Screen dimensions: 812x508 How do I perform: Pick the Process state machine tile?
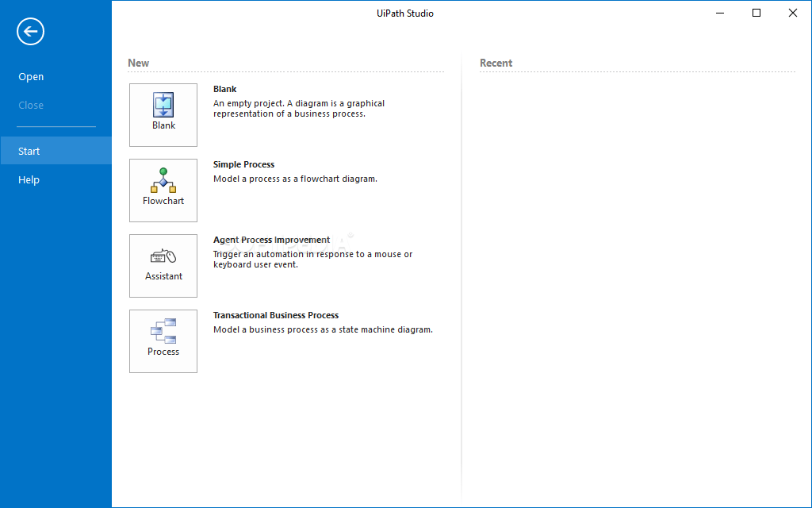[x=163, y=341]
